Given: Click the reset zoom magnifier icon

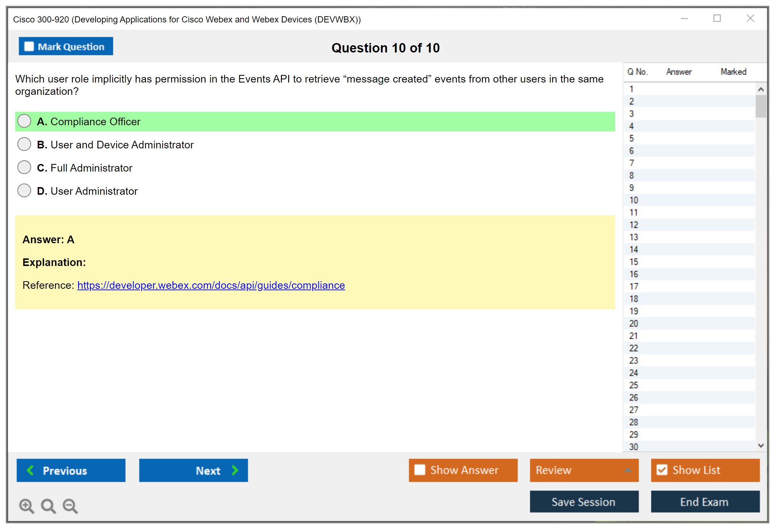Looking at the screenshot, I should [48, 506].
